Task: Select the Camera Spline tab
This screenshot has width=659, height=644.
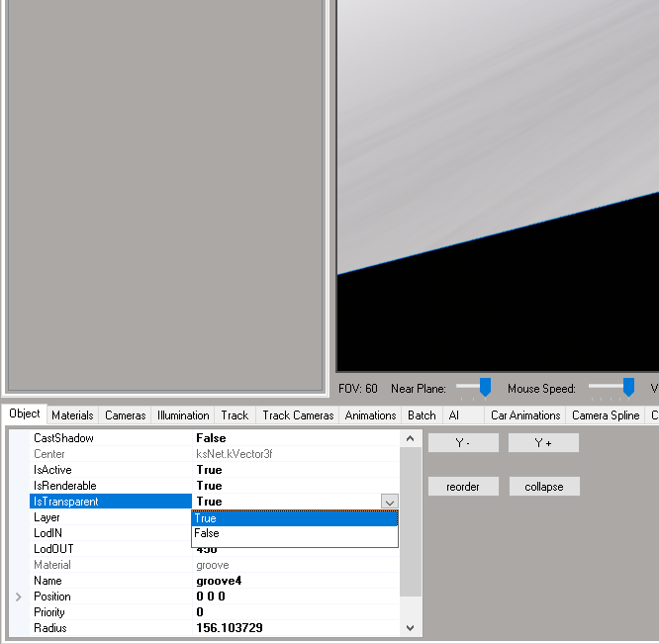Action: [606, 415]
